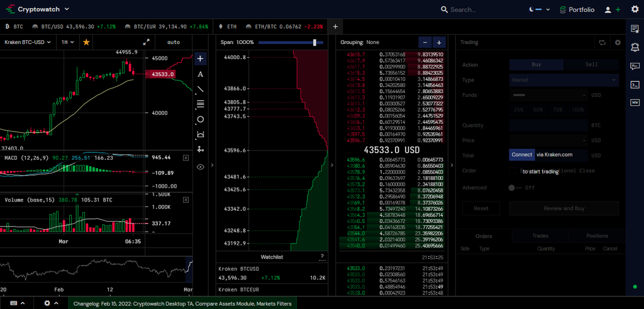Choose 25% of funds

click(518, 110)
